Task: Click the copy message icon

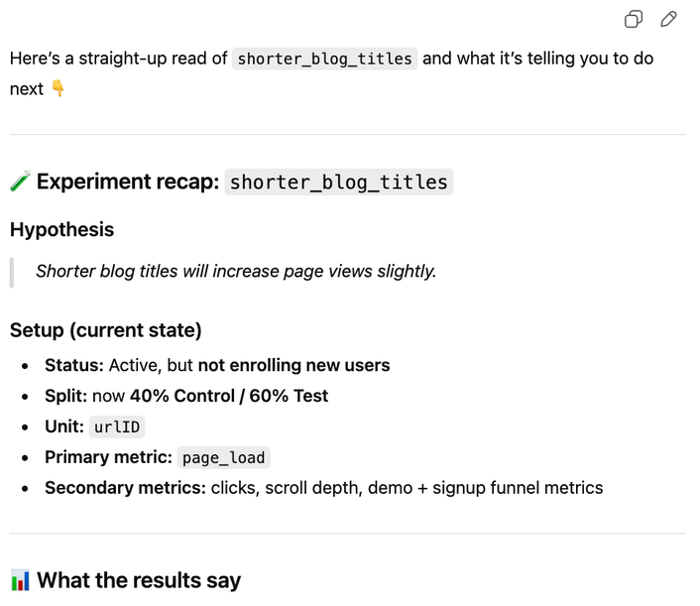Action: (x=633, y=19)
